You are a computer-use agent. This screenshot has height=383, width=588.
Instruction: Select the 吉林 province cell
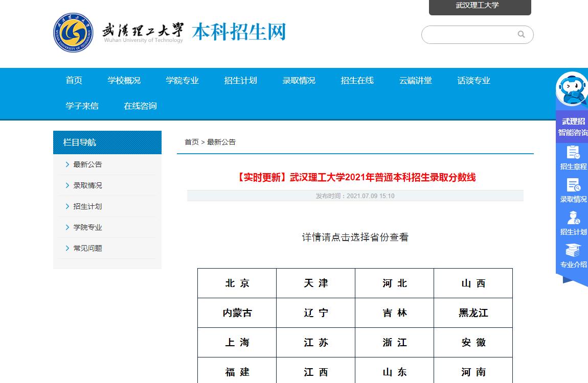click(x=395, y=313)
